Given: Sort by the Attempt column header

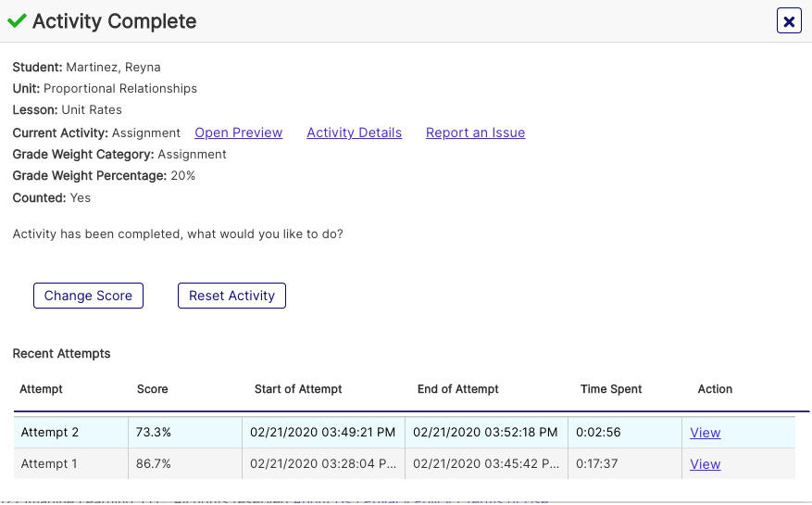Looking at the screenshot, I should pos(41,389).
